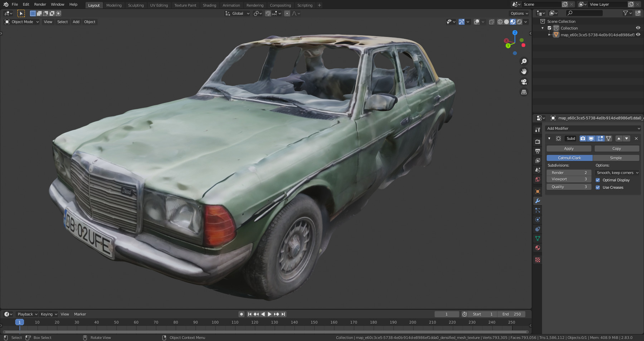Open the Render menu
644x341 pixels.
[40, 4]
